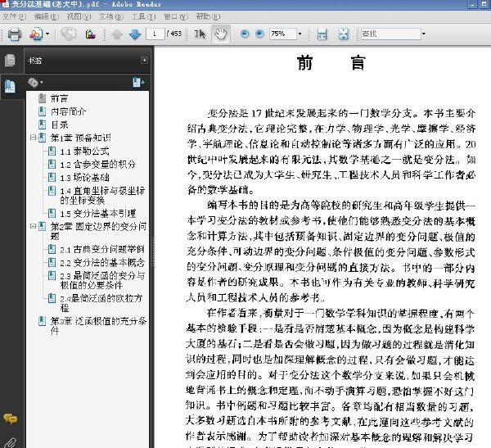Click the create PDF online icon
This screenshot has width=491, height=448.
coord(36,34)
